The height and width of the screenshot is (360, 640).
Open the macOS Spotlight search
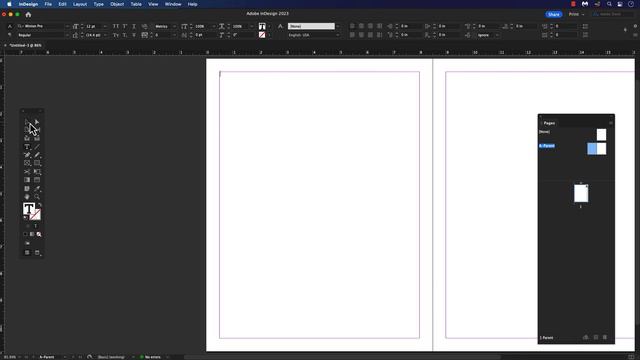[x=609, y=4]
